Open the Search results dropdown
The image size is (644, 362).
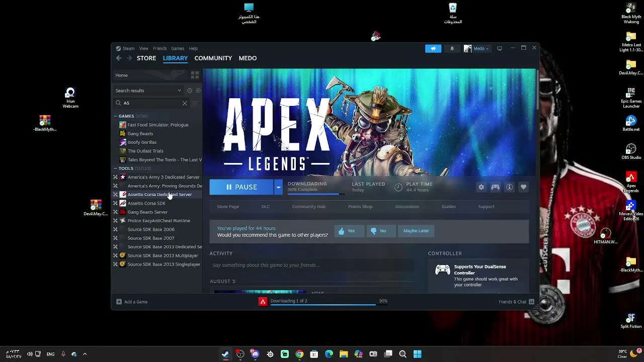point(148,90)
